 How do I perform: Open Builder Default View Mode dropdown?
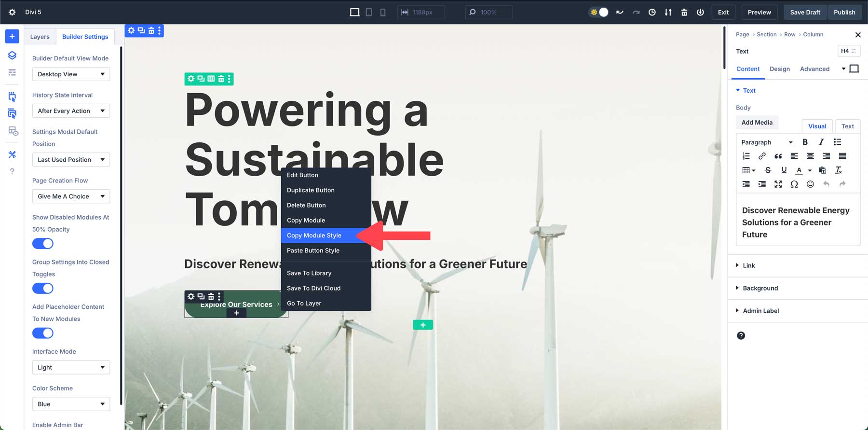[x=71, y=74]
